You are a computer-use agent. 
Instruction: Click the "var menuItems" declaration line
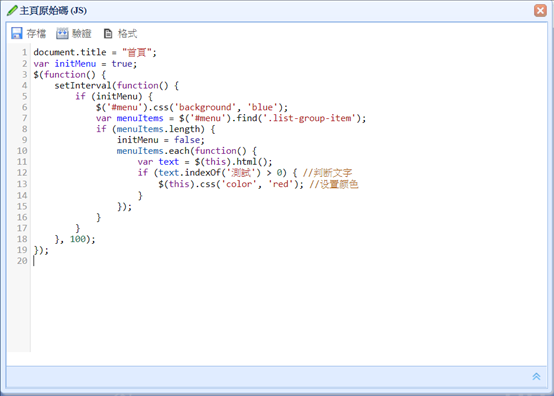231,118
